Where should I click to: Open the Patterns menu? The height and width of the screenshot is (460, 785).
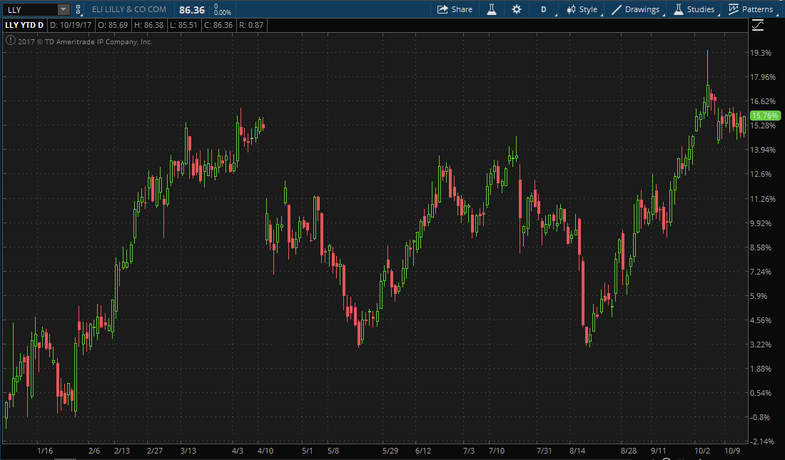(750, 10)
